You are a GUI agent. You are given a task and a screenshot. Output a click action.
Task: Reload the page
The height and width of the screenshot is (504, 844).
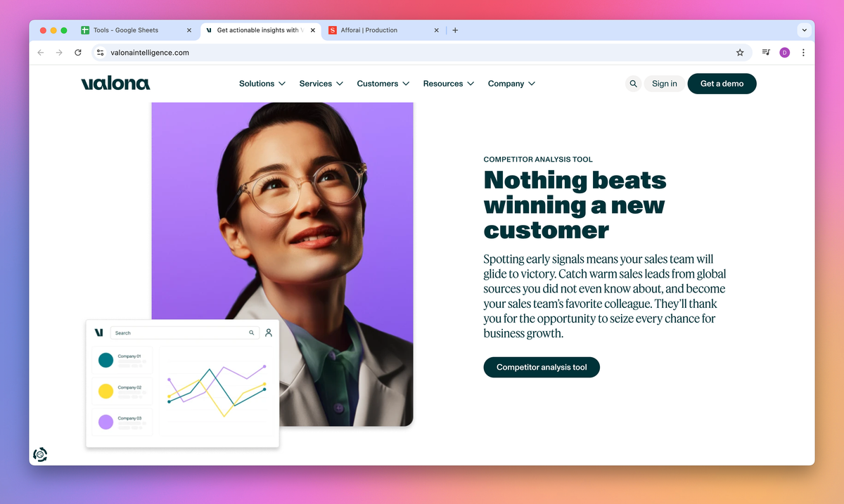point(78,53)
